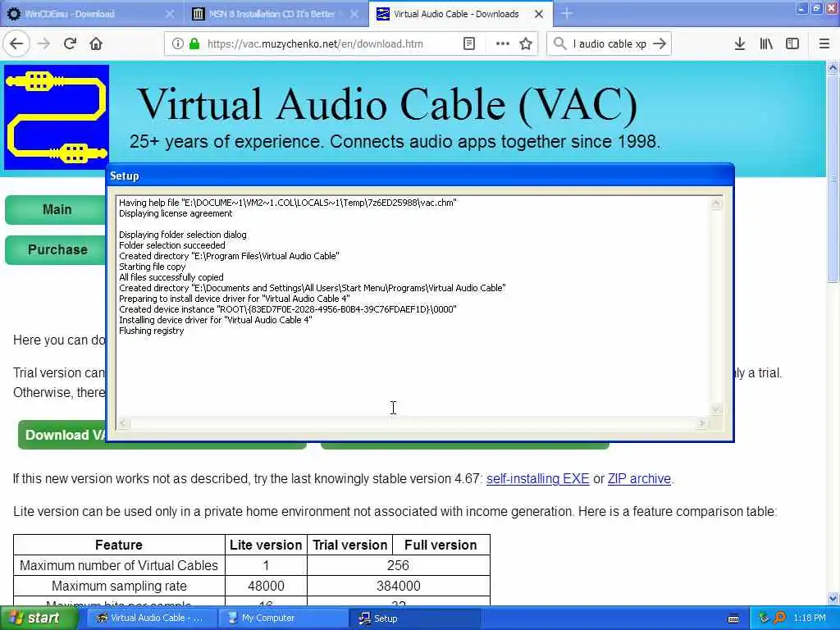The image size is (840, 630).
Task: Click the 384000 sampling rate cell
Action: 398,586
